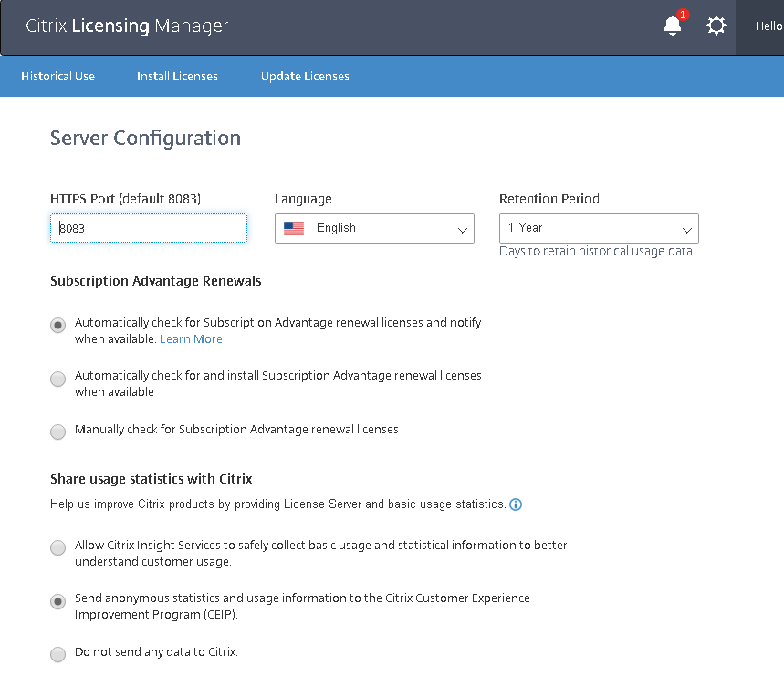Image resolution: width=784 pixels, height=676 pixels.
Task: Open the Historical Use tab
Action: [57, 77]
